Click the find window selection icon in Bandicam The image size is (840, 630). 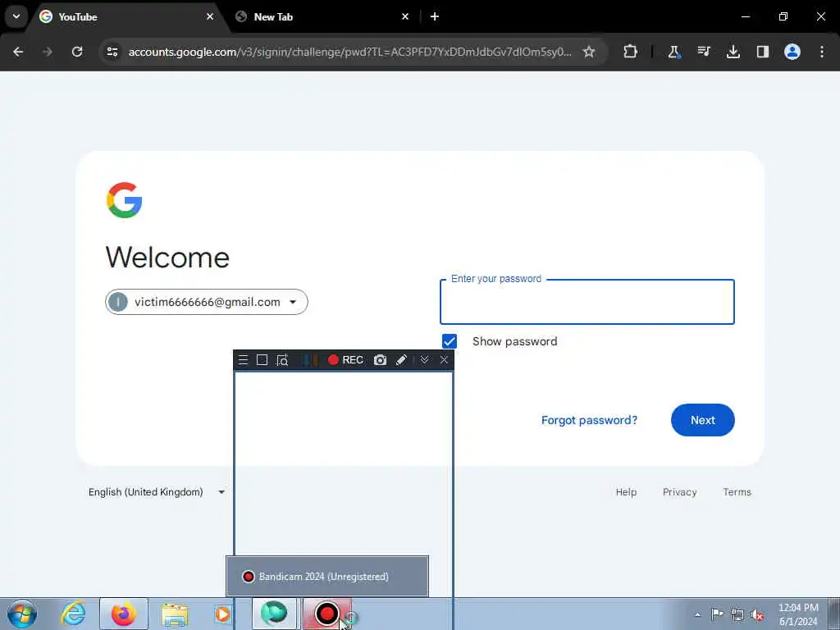click(x=282, y=360)
